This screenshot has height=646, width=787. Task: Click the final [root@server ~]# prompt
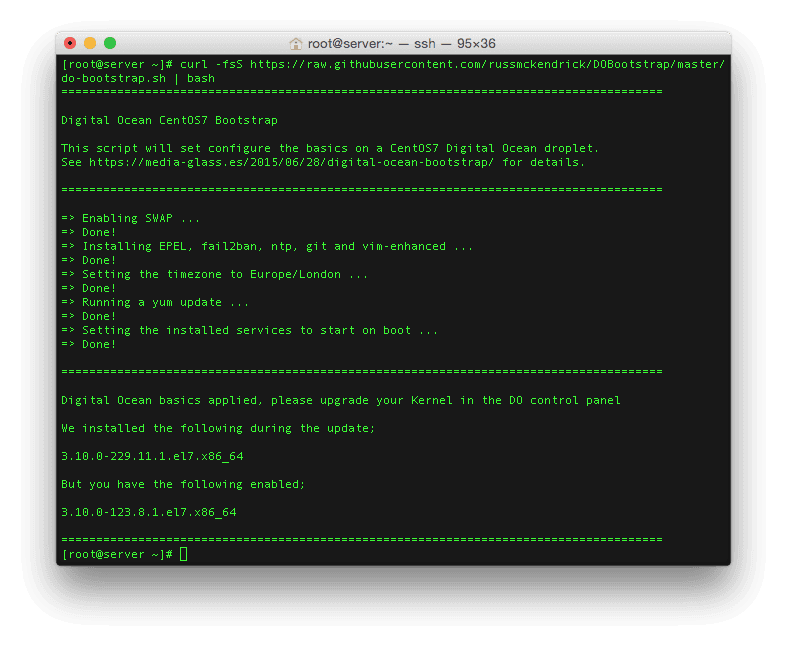(x=117, y=554)
